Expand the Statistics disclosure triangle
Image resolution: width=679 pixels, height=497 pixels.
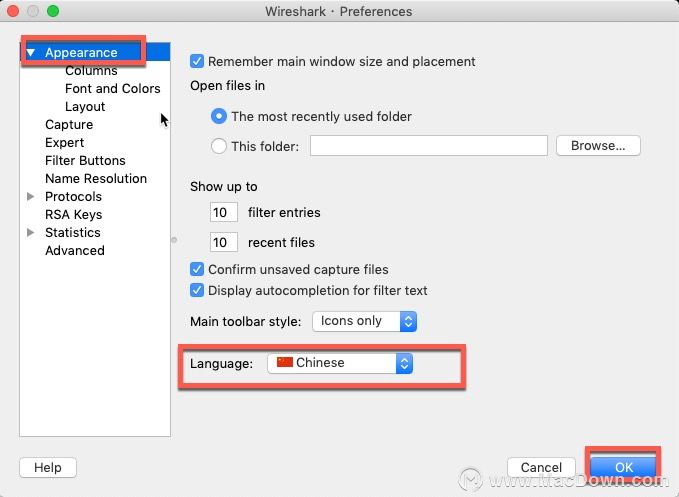30,232
